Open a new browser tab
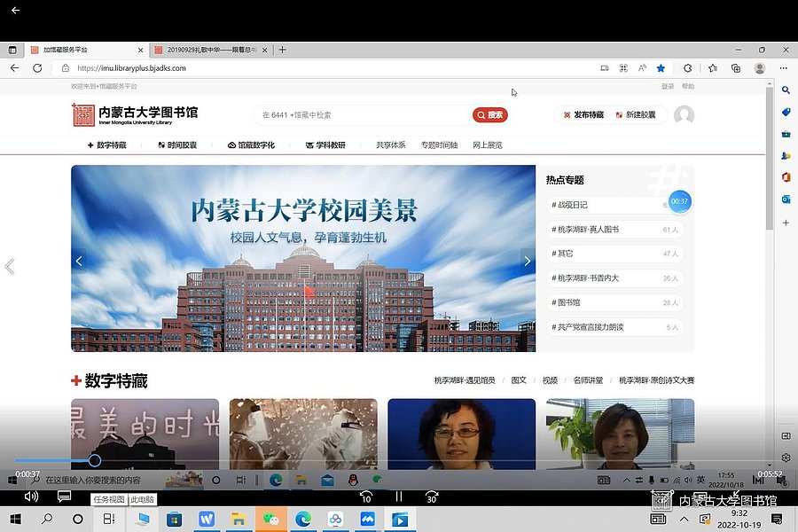This screenshot has height=532, width=798. [283, 50]
